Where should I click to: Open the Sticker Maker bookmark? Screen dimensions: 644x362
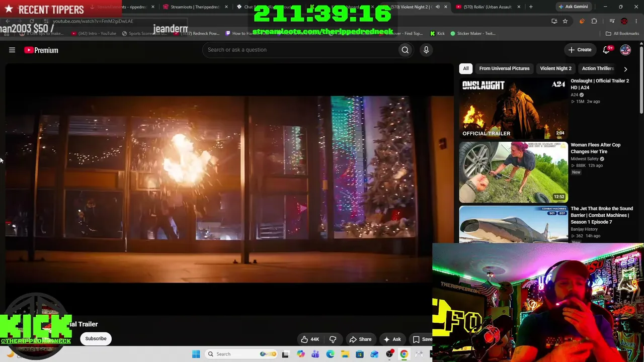[x=473, y=34]
